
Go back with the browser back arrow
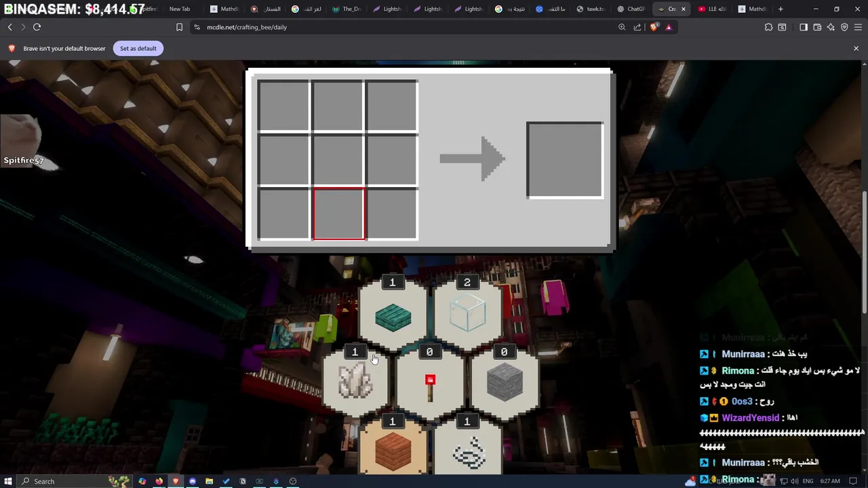[9, 27]
